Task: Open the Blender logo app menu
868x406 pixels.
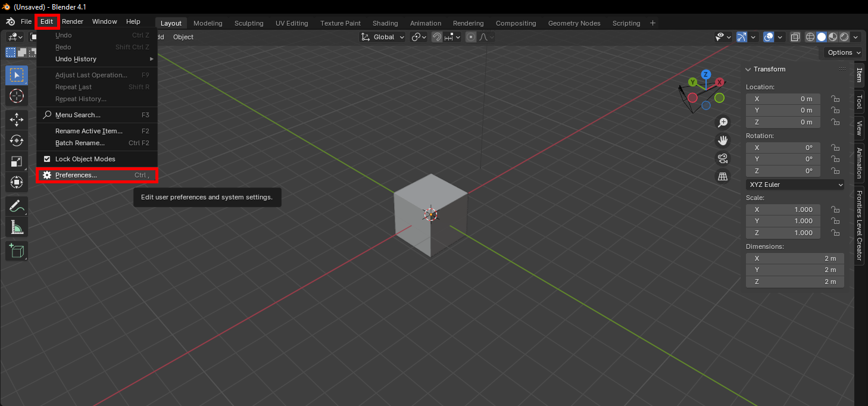Action: pyautogui.click(x=10, y=22)
